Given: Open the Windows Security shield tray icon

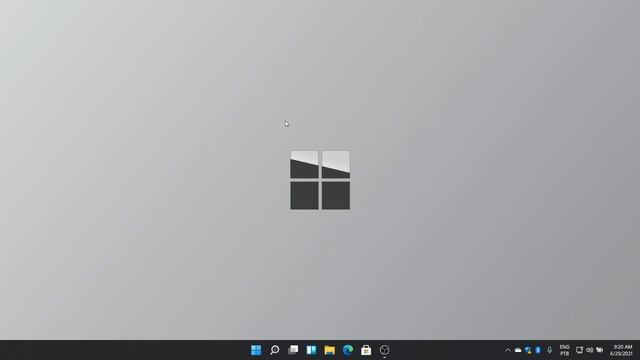Looking at the screenshot, I should 528,350.
